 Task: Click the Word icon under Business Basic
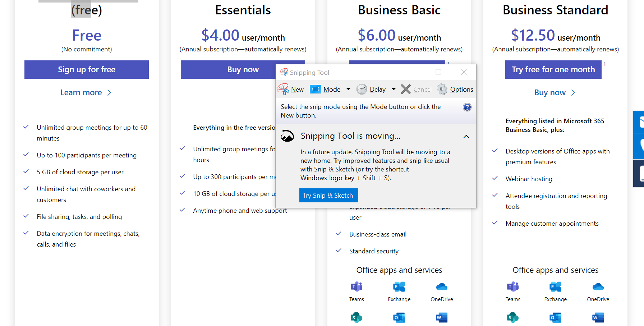[442, 317]
